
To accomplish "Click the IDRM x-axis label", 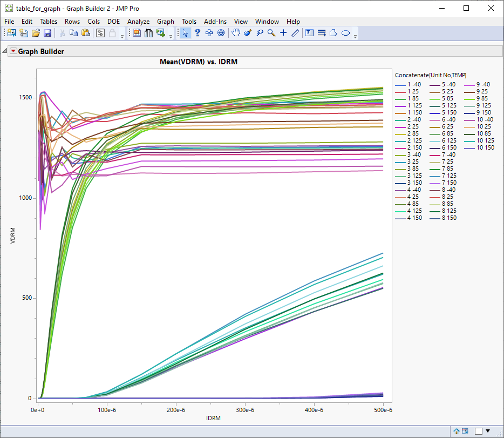I will [x=212, y=418].
